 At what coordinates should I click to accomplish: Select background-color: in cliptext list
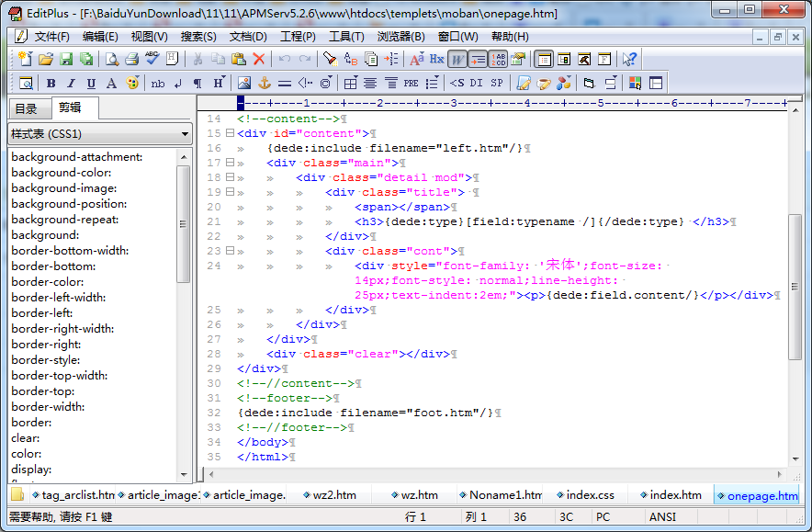[62, 173]
